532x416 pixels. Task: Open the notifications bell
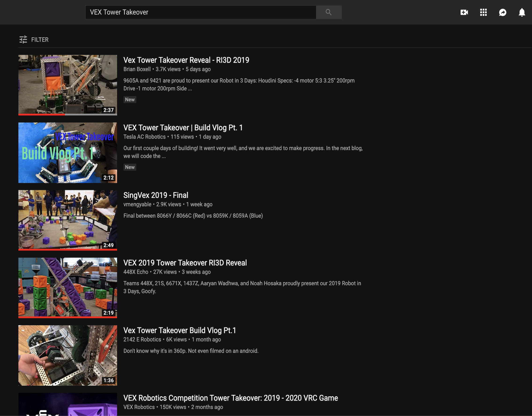521,12
